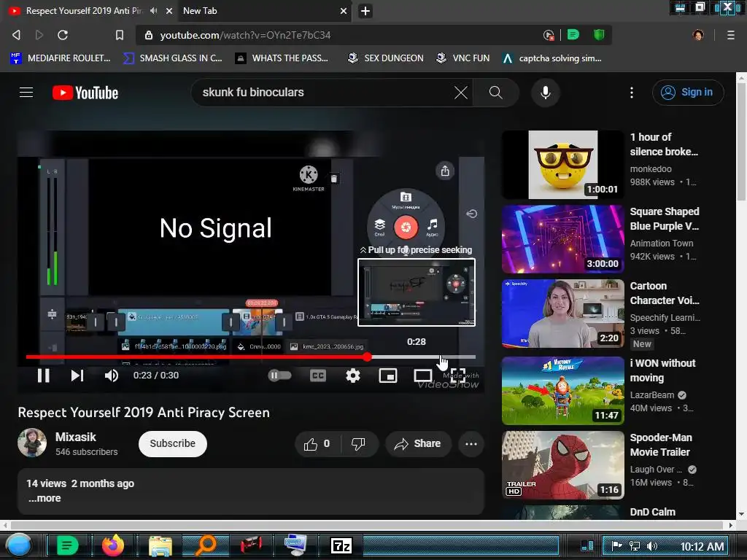This screenshot has height=560, width=747.
Task: Click the search magnifier button
Action: click(496, 93)
